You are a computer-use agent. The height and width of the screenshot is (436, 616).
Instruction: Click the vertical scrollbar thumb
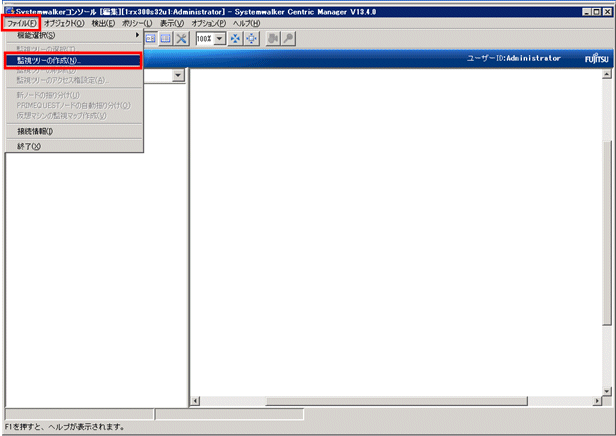[x=607, y=233]
